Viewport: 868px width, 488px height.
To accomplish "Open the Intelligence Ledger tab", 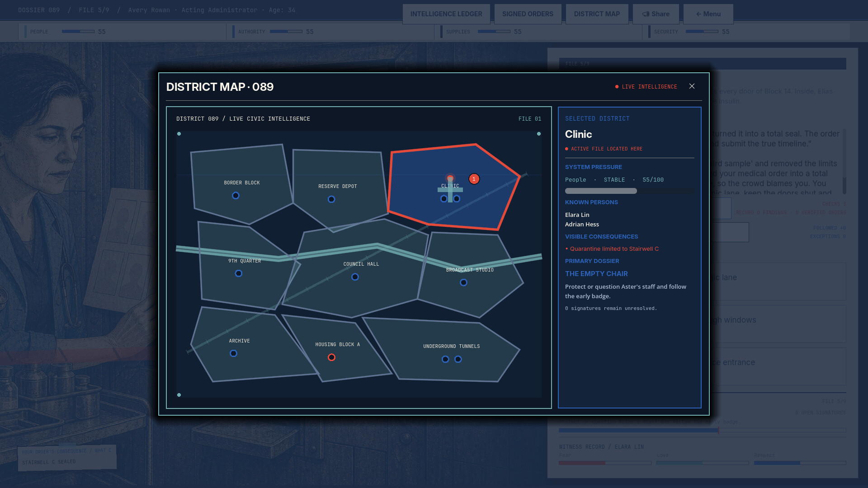I will (446, 14).
